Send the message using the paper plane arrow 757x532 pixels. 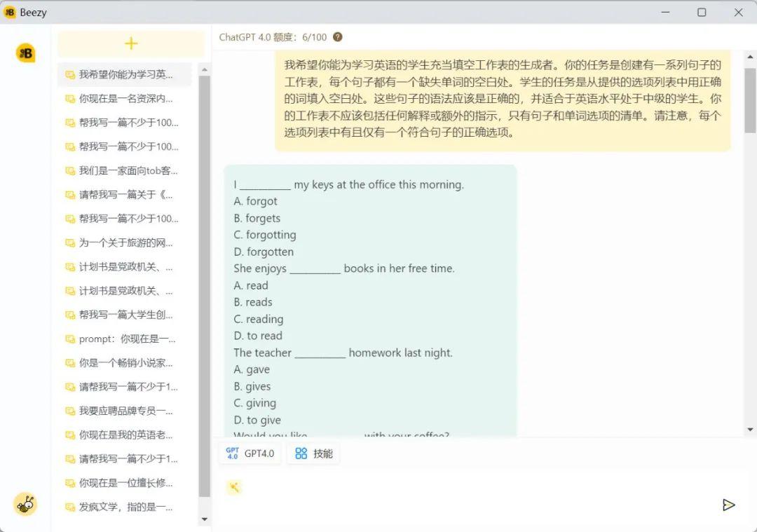tap(729, 505)
